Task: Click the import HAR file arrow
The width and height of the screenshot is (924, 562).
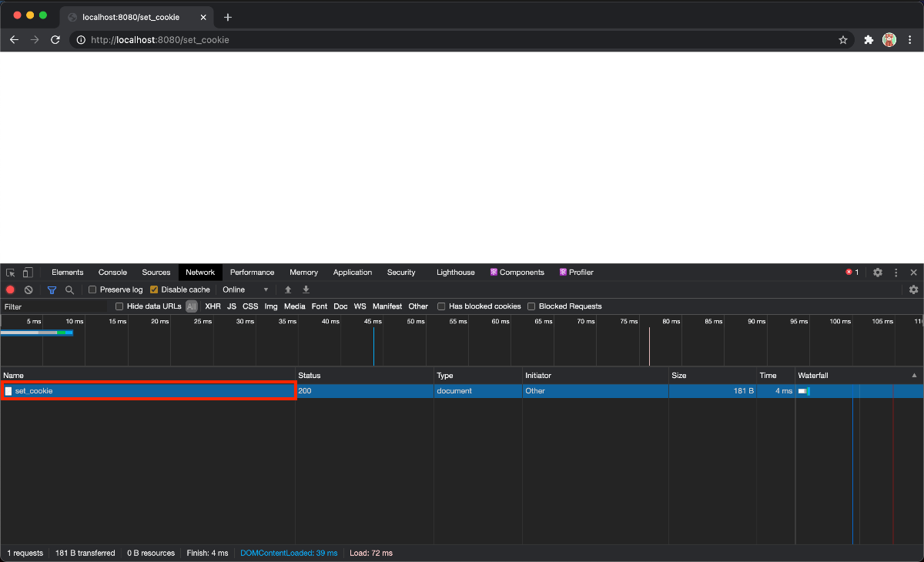Action: [288, 289]
